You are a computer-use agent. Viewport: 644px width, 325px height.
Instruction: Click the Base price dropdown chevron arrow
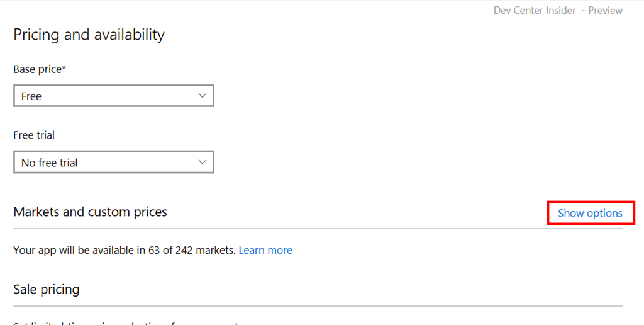[x=202, y=96]
